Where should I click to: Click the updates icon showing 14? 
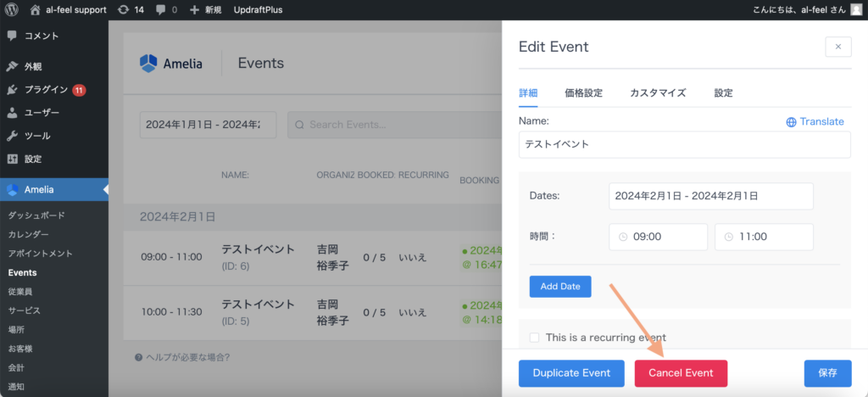click(124, 9)
